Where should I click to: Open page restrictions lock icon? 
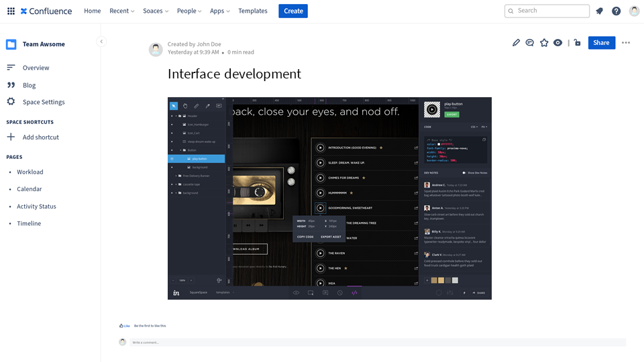click(x=578, y=43)
